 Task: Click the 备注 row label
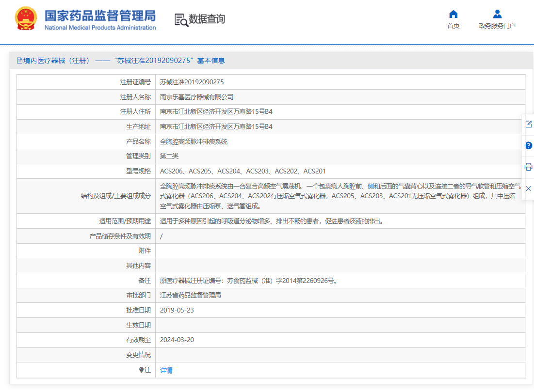[145, 281]
